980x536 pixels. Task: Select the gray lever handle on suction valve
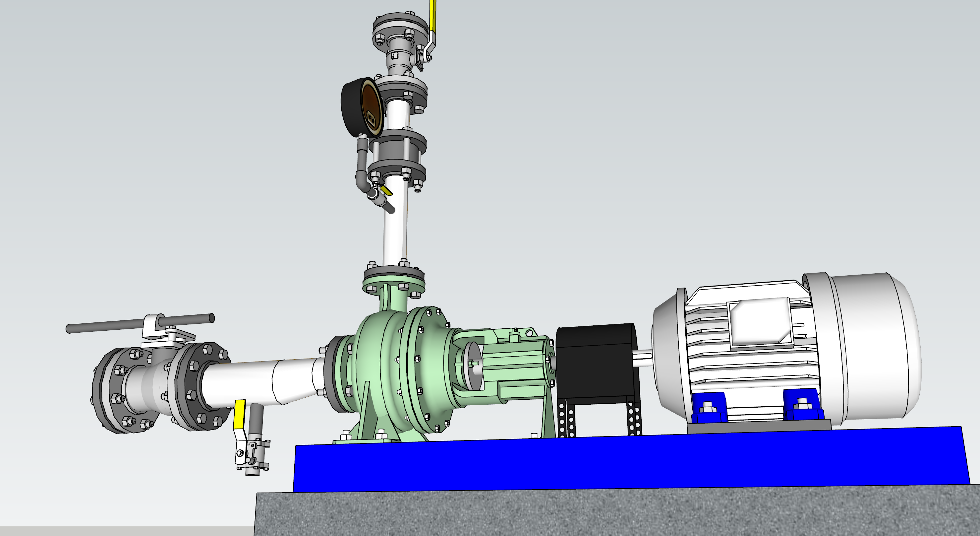pyautogui.click(x=140, y=323)
